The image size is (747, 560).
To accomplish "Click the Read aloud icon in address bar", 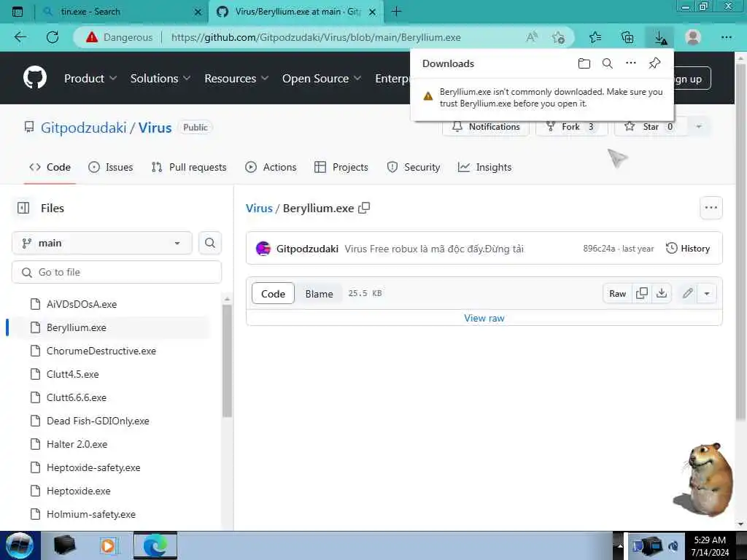I will (532, 37).
